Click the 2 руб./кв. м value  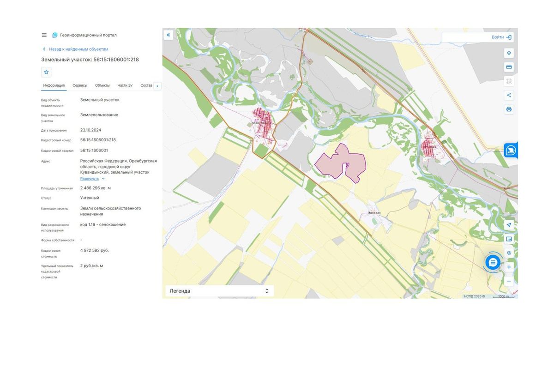click(x=91, y=265)
